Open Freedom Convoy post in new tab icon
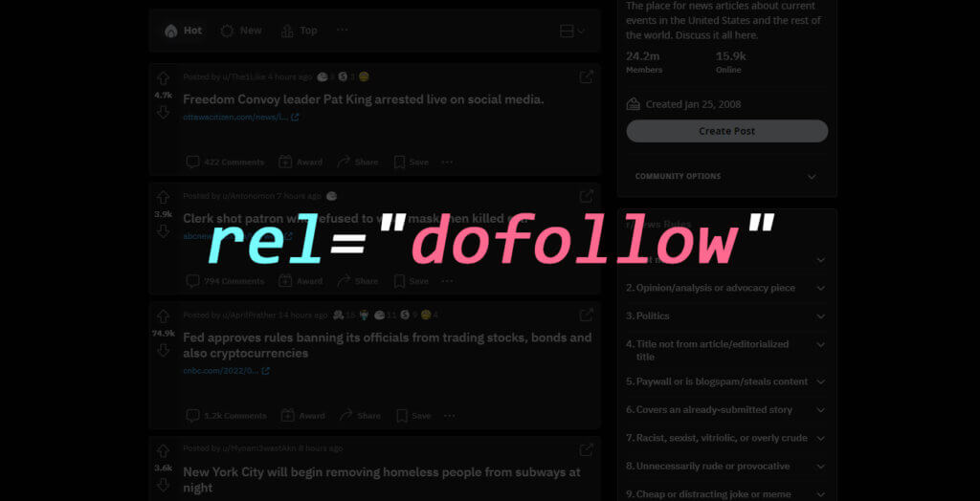This screenshot has width=980, height=501. click(587, 76)
